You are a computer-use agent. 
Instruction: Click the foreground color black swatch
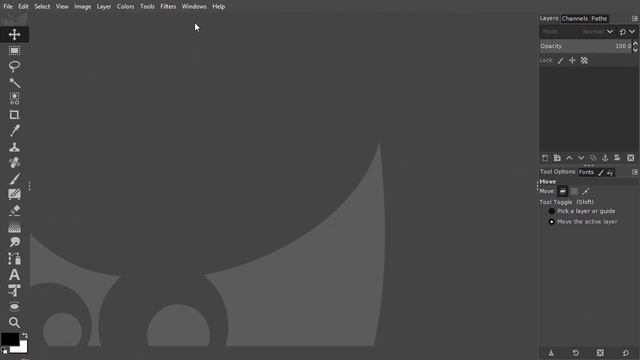point(9,339)
